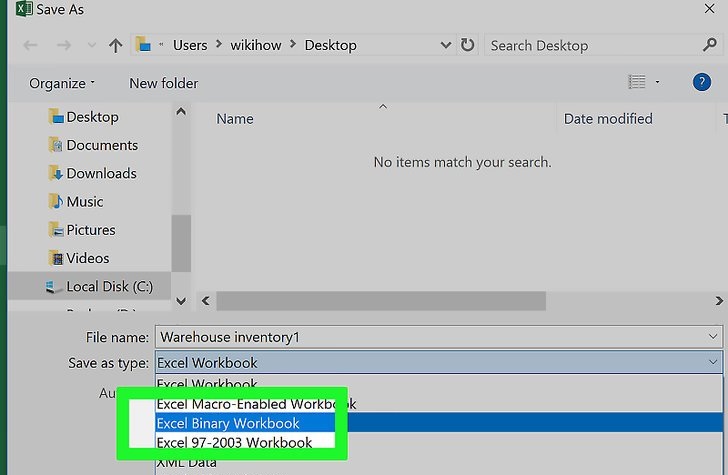Viewport: 728px width, 475px height.
Task: Go forward using the right arrow
Action: (64, 46)
